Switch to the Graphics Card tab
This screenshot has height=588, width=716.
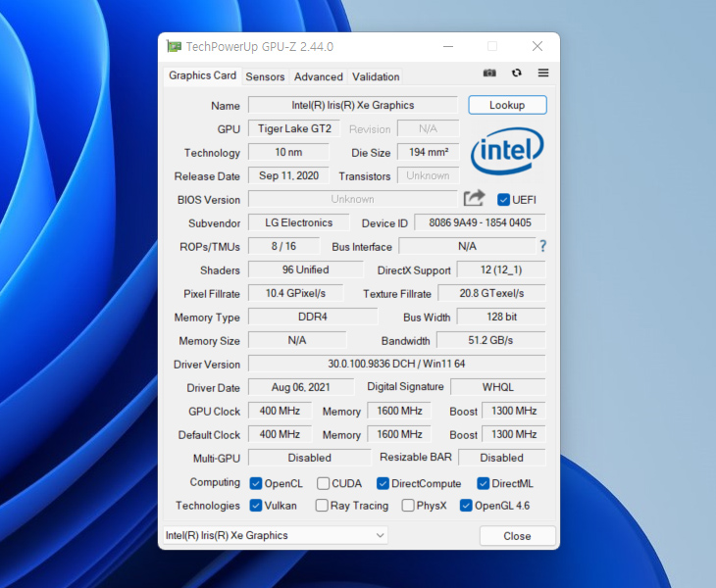point(202,75)
